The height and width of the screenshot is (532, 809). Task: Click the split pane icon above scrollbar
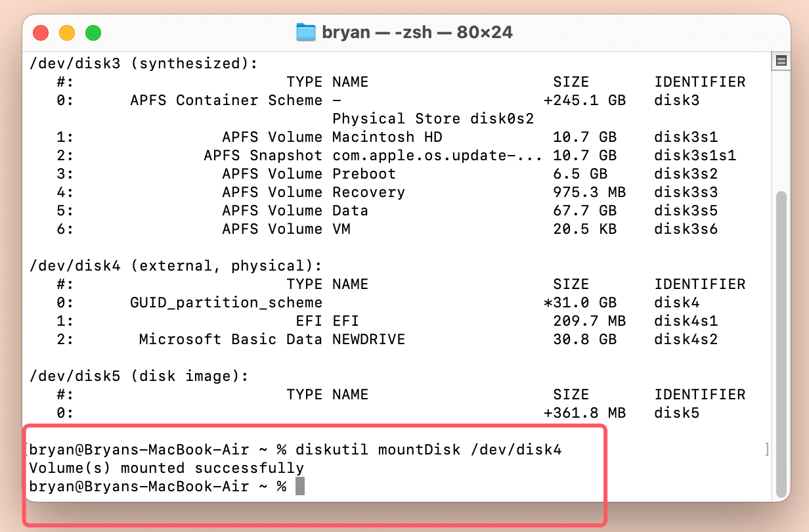pyautogui.click(x=781, y=61)
